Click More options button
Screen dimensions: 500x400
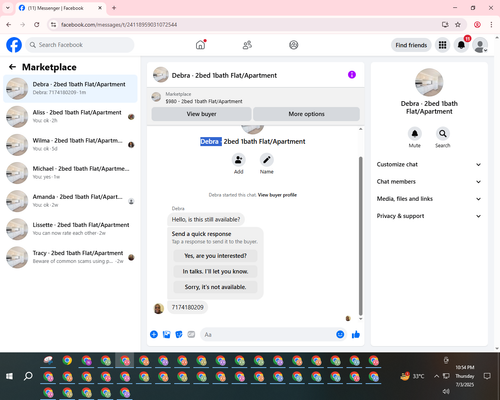coord(306,114)
